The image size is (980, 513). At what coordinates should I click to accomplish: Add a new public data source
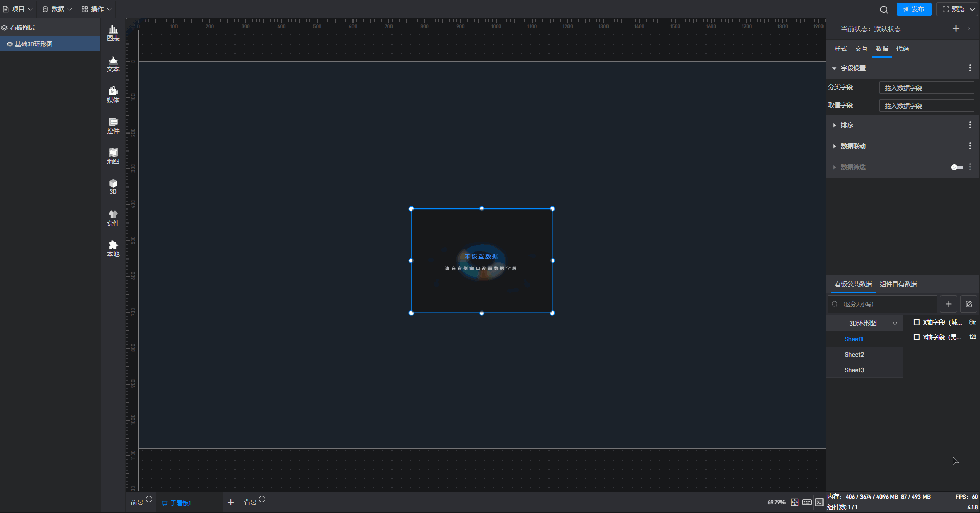coord(949,304)
